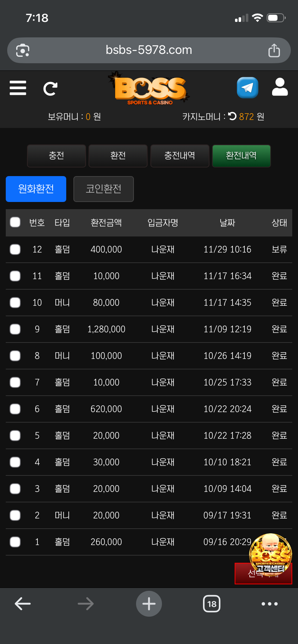Open new tab with plus button
The image size is (298, 644).
tap(149, 604)
